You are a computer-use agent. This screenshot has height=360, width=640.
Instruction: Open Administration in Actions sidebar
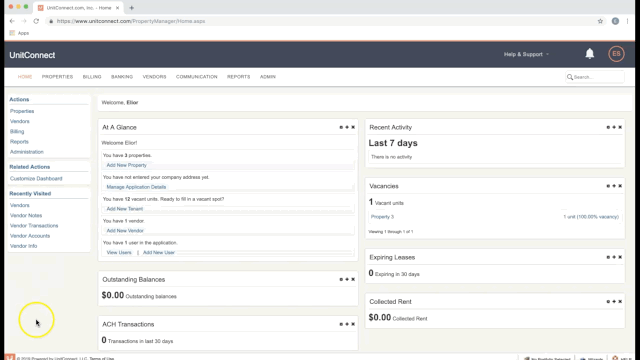tap(27, 152)
